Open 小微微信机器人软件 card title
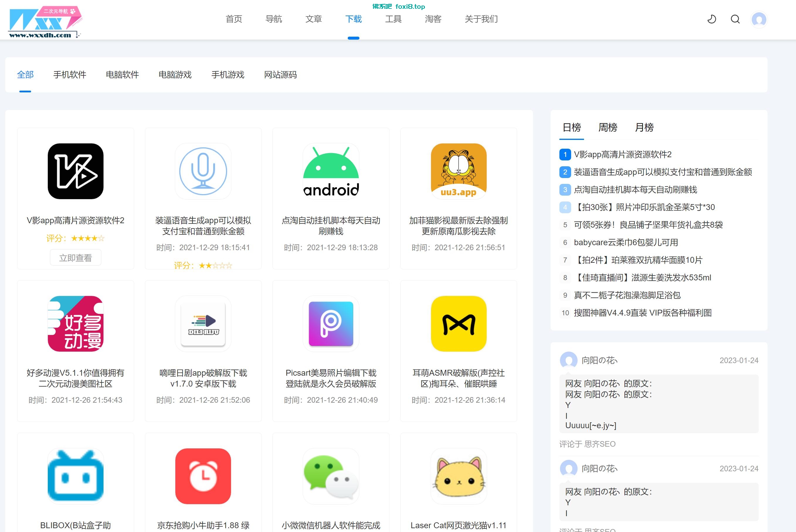 [331, 525]
